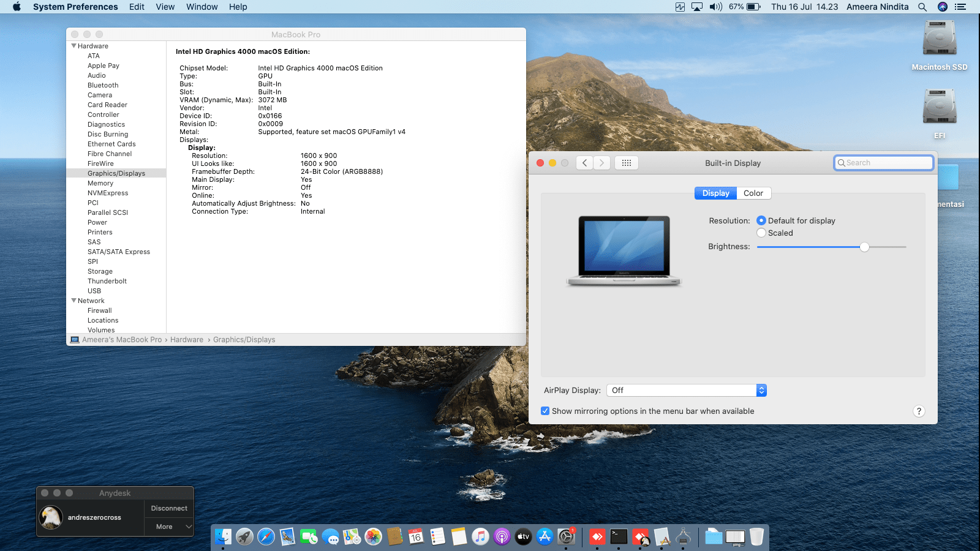Open Finder from the Dock

pos(223,537)
